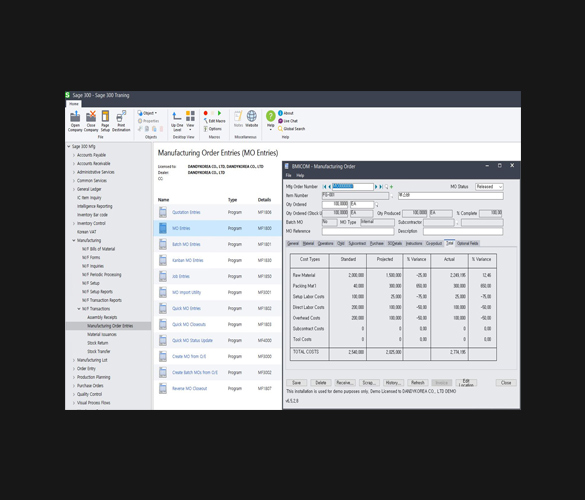Click the green add new MO icon
The image size is (585, 500).
click(391, 187)
